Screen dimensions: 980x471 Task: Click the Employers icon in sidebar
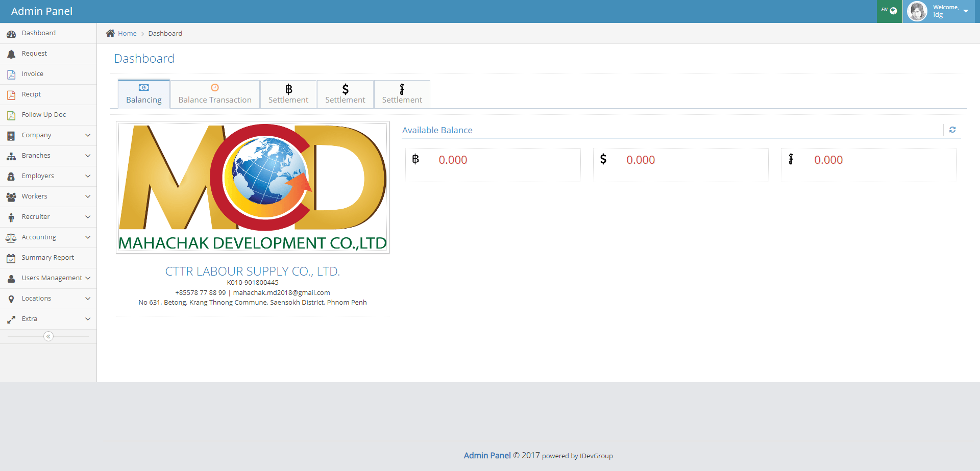[11, 177]
